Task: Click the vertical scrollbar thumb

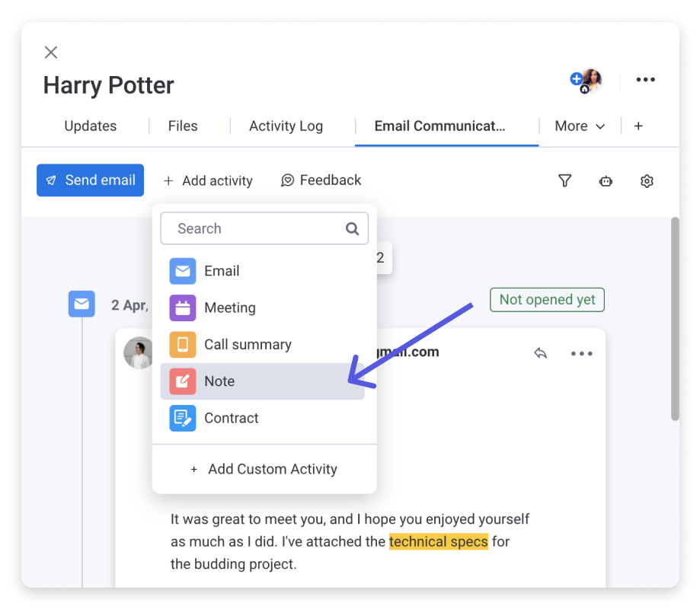Action: (x=675, y=318)
